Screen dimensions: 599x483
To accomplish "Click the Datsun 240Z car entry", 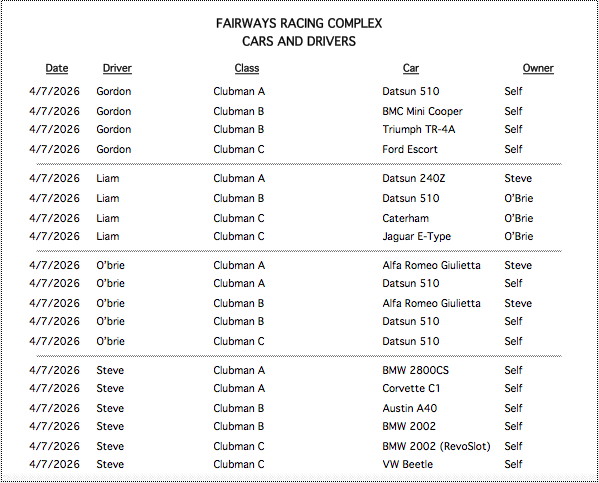I will point(414,178).
